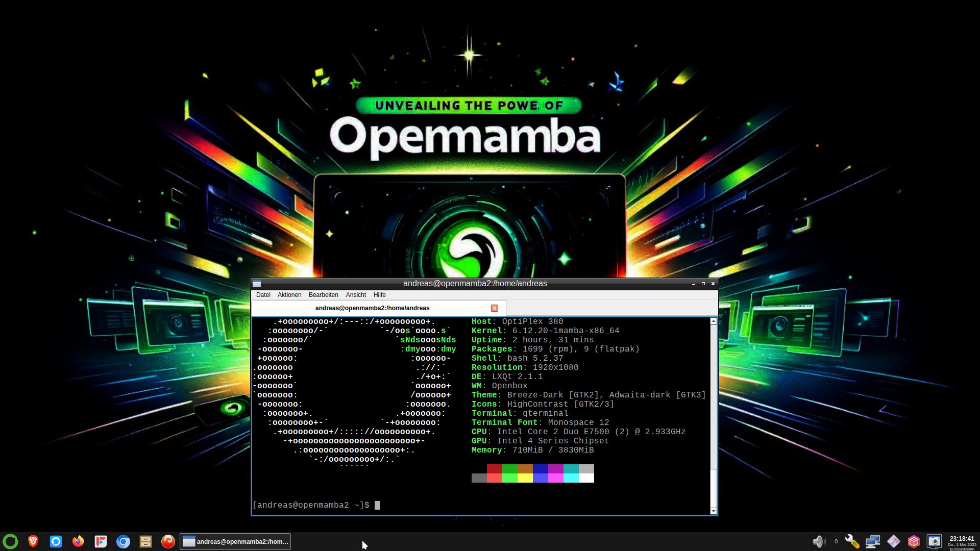Launch Brave browser from panel
Screen dimensions: 980x551
point(33,541)
